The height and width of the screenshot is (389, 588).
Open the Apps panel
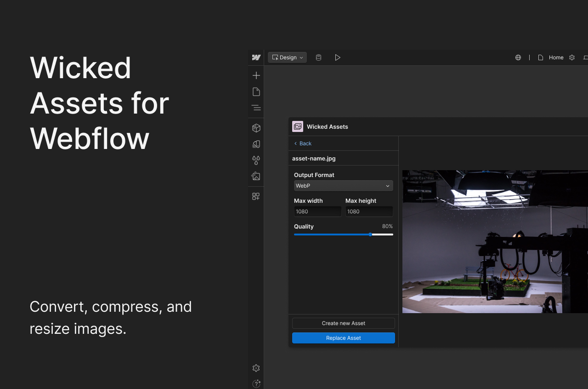click(256, 196)
